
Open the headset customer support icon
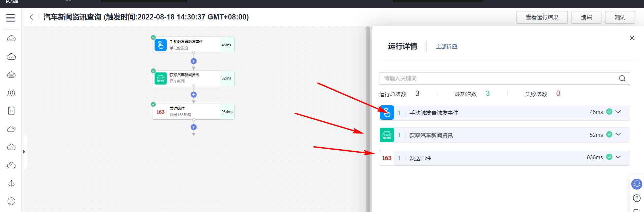(637, 184)
